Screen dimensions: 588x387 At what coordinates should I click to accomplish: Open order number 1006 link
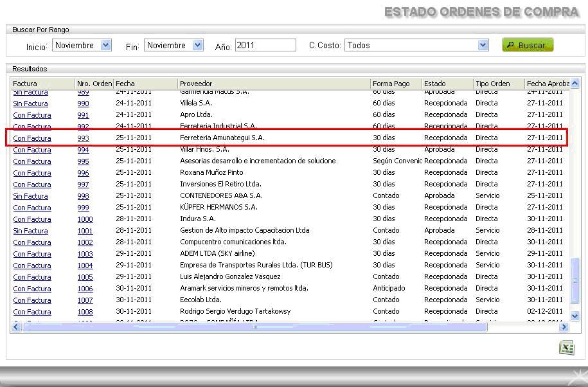click(85, 289)
